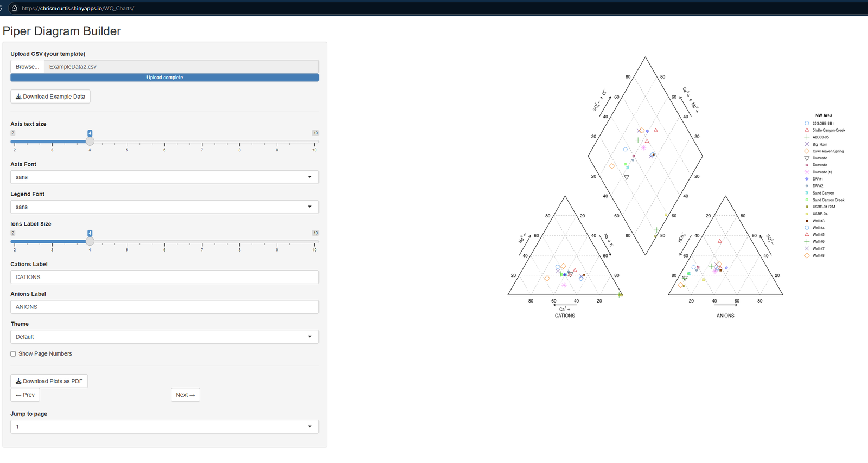Click the Upload complete progress bar
The width and height of the screenshot is (868, 463).
(165, 78)
